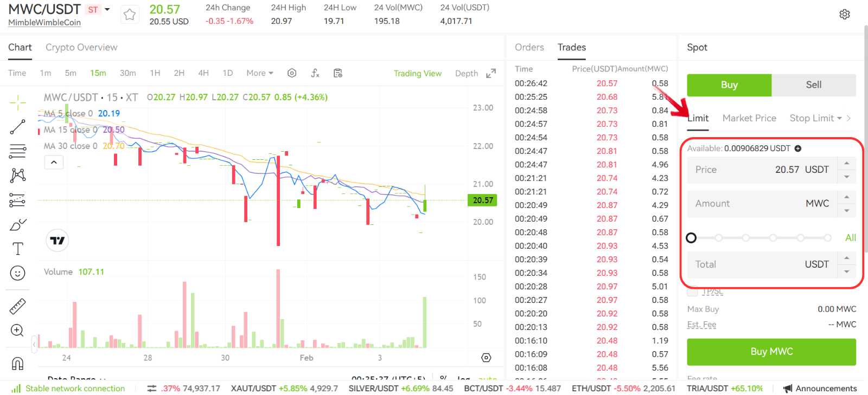Image resolution: width=868 pixels, height=395 pixels.
Task: Select the 1D timeframe
Action: pyautogui.click(x=228, y=73)
